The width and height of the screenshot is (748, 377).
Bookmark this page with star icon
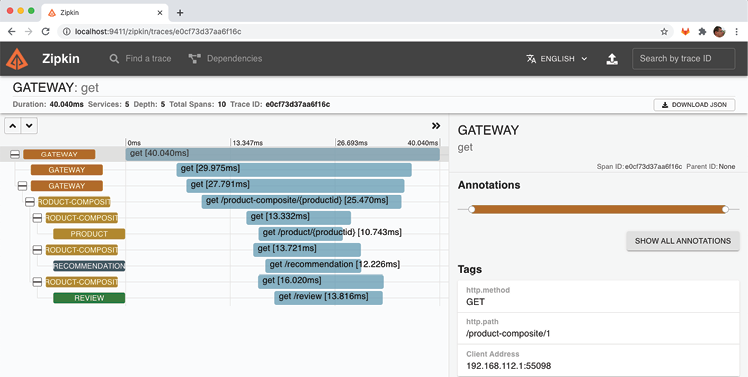click(664, 31)
